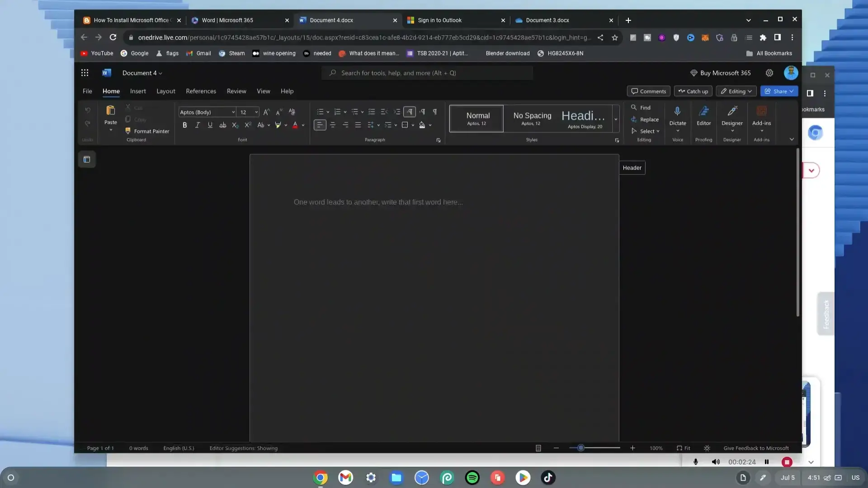Expand the text highlight color options
The image size is (868, 488).
286,125
